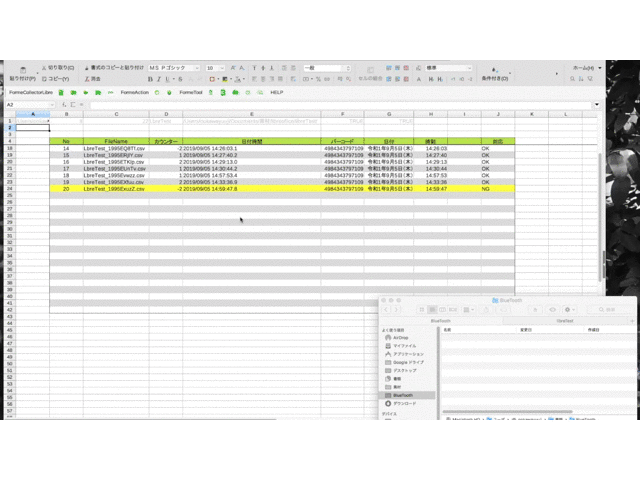Open the HELP menu
Image resolution: width=640 pixels, height=480 pixels.
(277, 92)
